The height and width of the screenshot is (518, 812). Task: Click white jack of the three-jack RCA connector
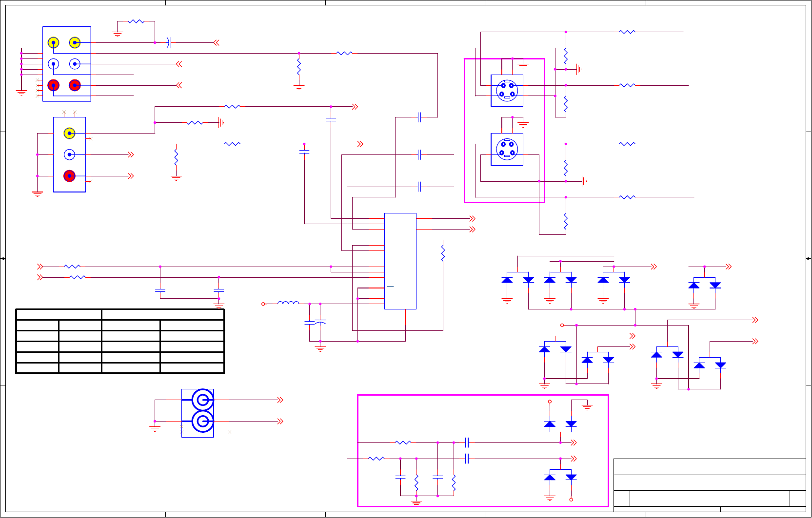pos(69,154)
